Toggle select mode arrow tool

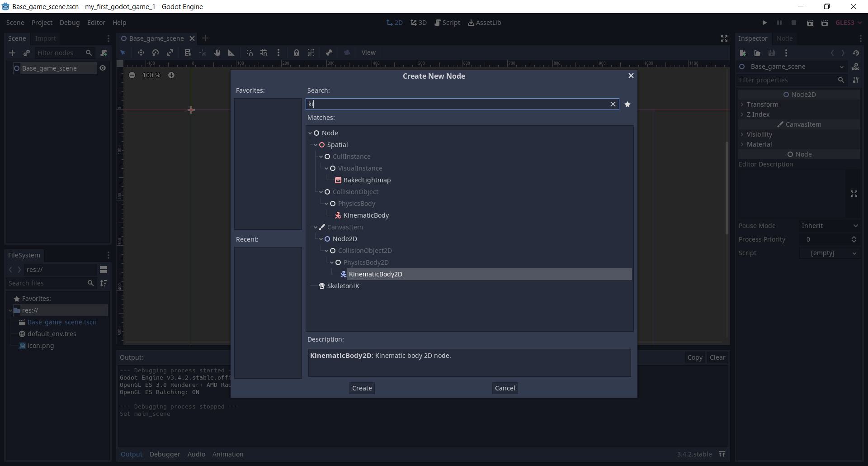pos(123,52)
